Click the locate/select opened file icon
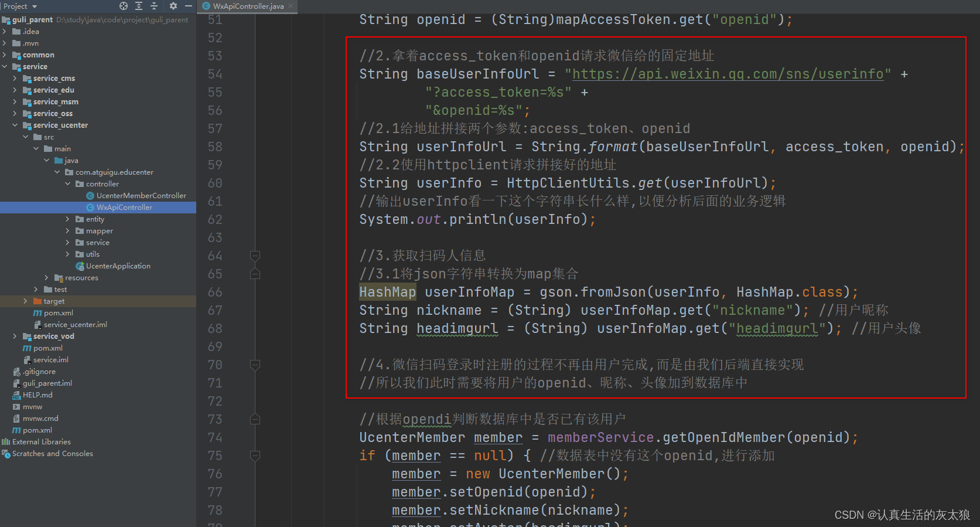 pyautogui.click(x=124, y=6)
